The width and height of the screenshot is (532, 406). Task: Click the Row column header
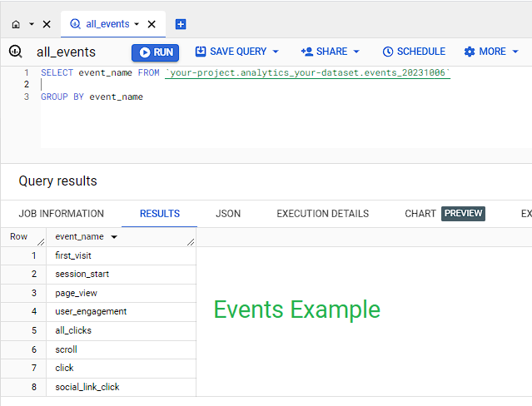(18, 236)
